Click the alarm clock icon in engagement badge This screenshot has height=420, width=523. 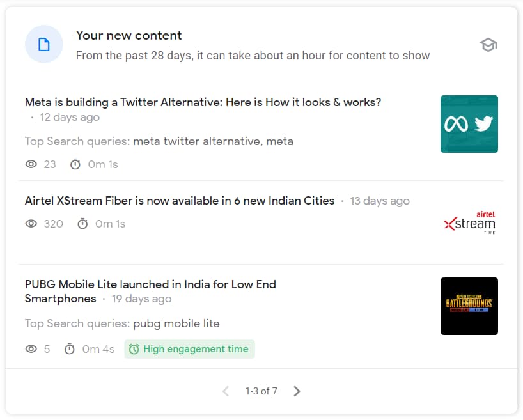pyautogui.click(x=134, y=349)
